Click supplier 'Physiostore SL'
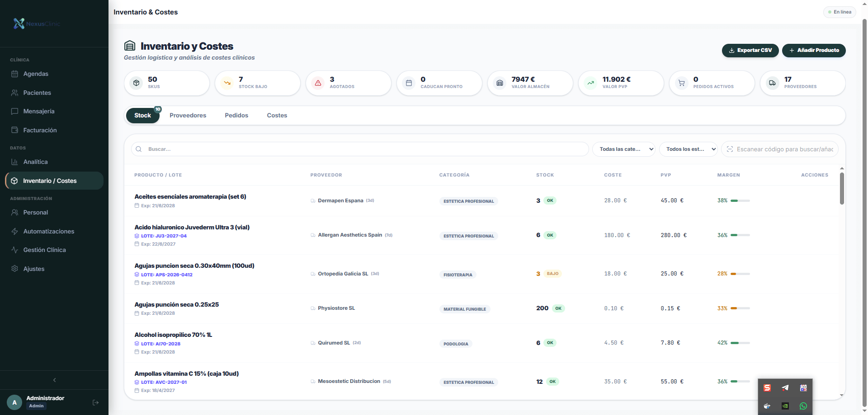868x415 pixels. [x=336, y=308]
